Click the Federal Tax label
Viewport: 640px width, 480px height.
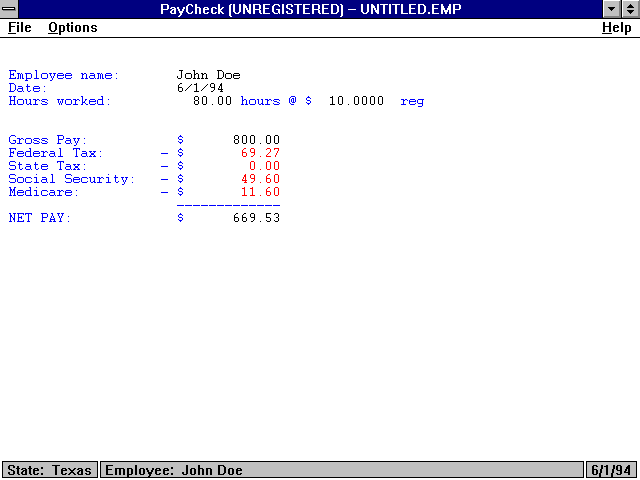56,153
